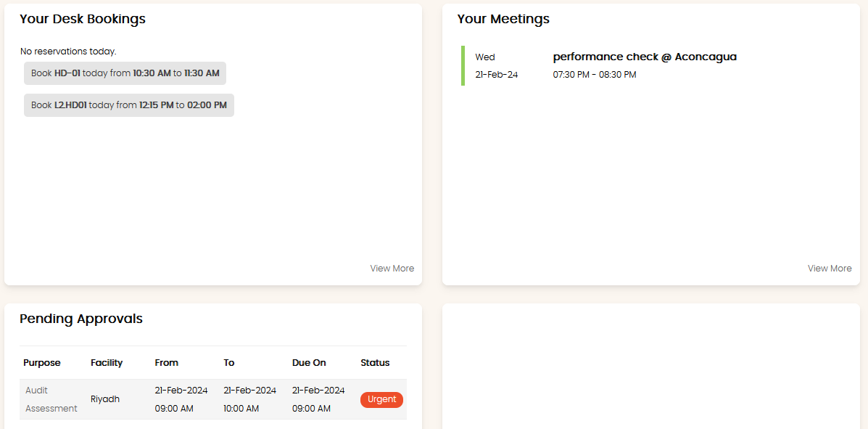Image resolution: width=868 pixels, height=429 pixels.
Task: Click the red Urgent status badge
Action: pyautogui.click(x=381, y=399)
